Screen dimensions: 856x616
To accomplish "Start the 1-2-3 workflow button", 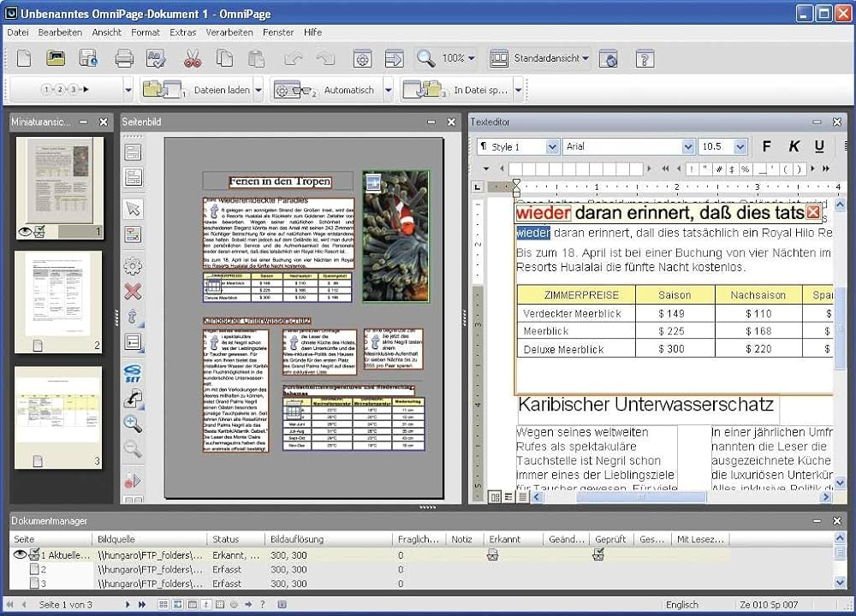I will point(66,89).
